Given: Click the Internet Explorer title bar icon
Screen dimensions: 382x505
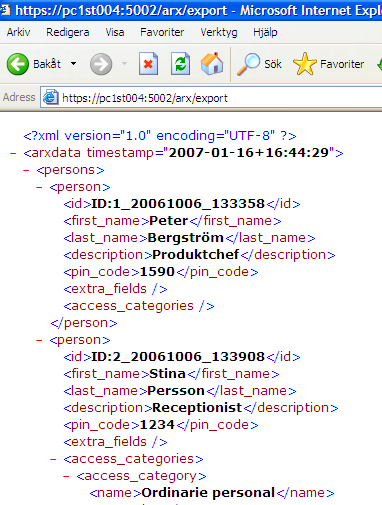Looking at the screenshot, I should click(5, 10).
